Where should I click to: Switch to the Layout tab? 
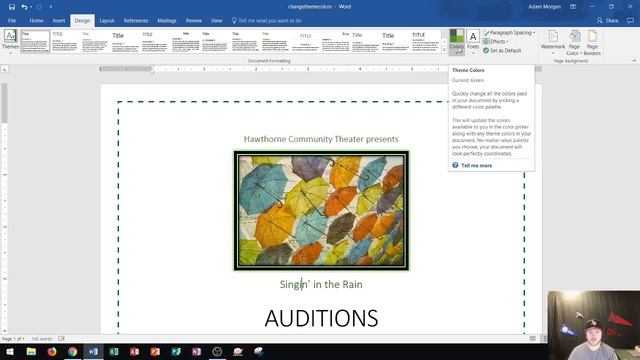(x=107, y=20)
